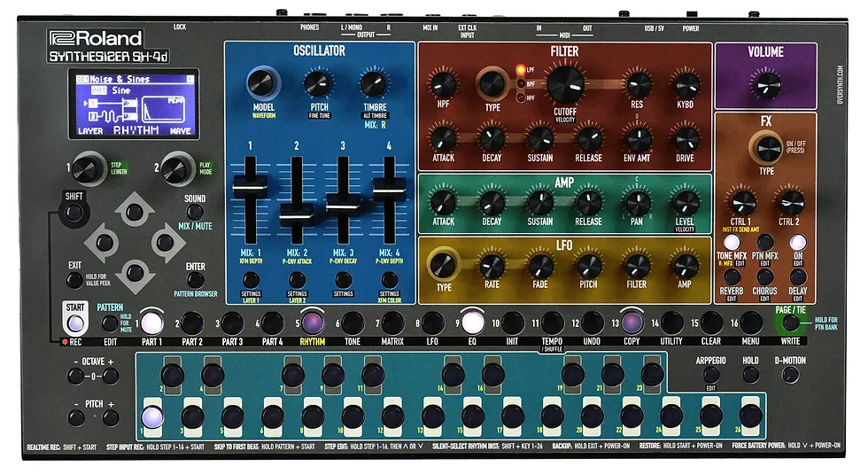Click the right arrow cursor button
Image resolution: width=868 pixels, height=474 pixels.
[165, 242]
